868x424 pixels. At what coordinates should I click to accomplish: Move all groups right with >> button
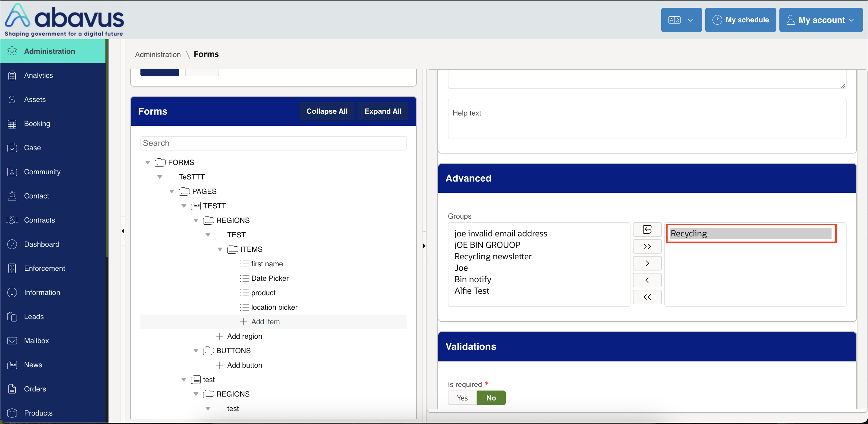pos(647,246)
